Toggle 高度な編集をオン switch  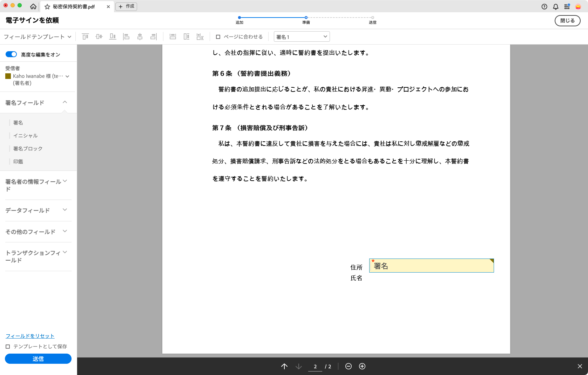point(11,54)
